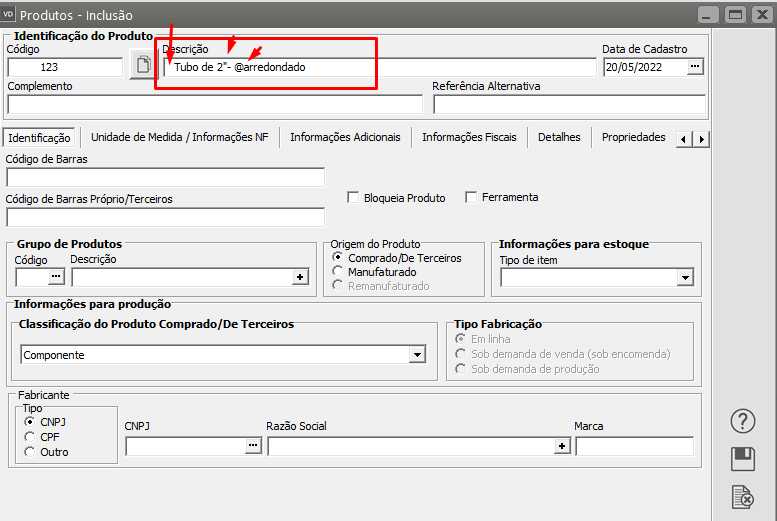Open the help question mark icon
Viewport: 777px width, 521px height.
pos(742,421)
